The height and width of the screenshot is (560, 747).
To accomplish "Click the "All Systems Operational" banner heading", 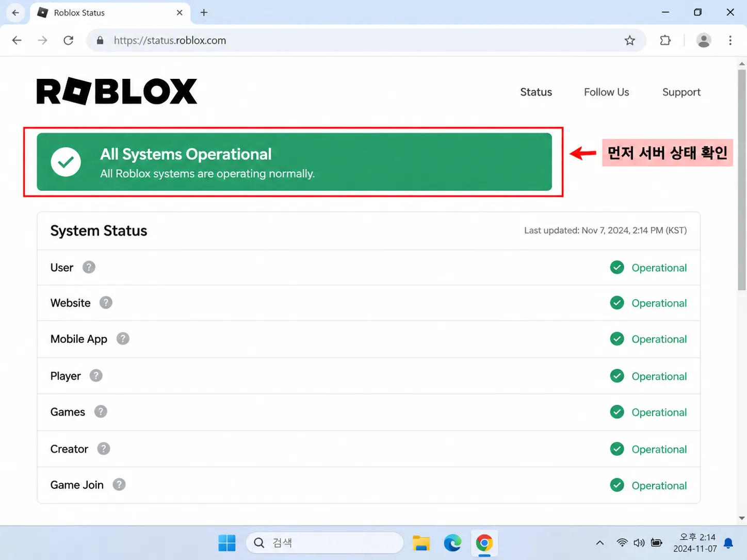I will 186,154.
